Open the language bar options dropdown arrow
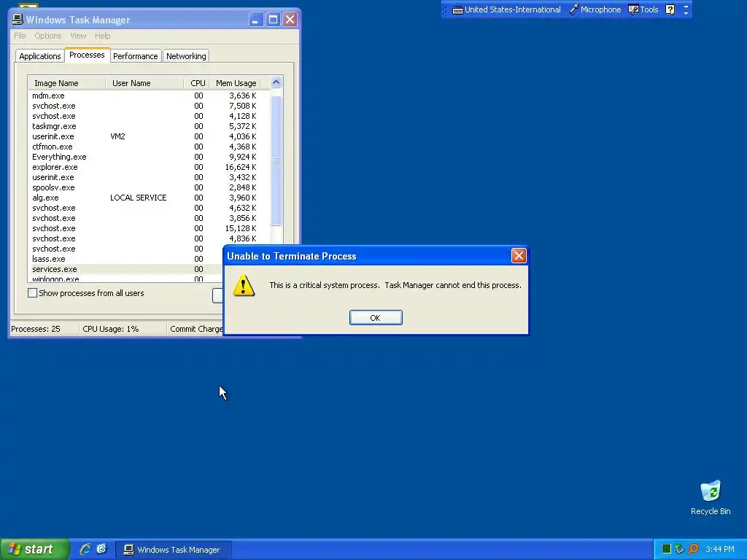The image size is (747, 560). click(x=686, y=13)
